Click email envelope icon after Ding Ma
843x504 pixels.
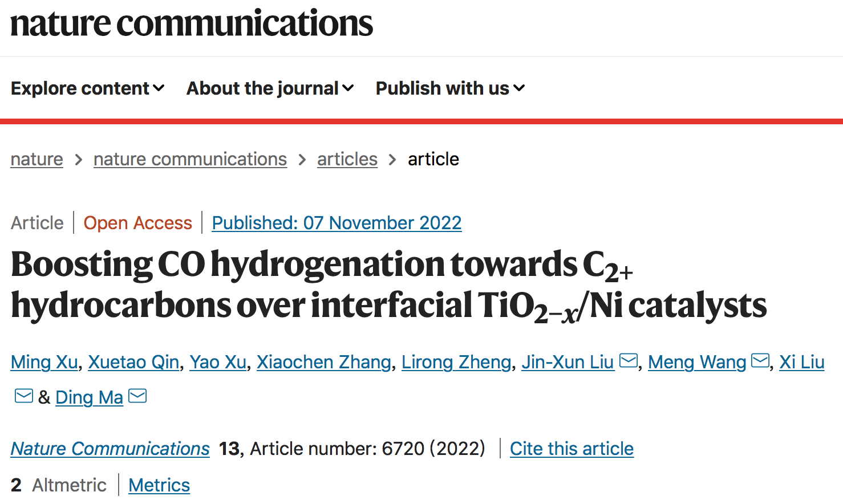(x=137, y=396)
